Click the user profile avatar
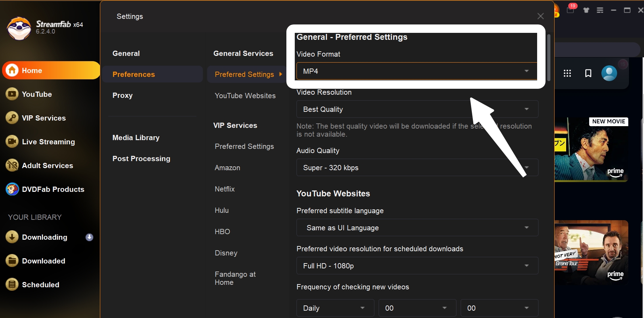644x318 pixels. pos(609,73)
